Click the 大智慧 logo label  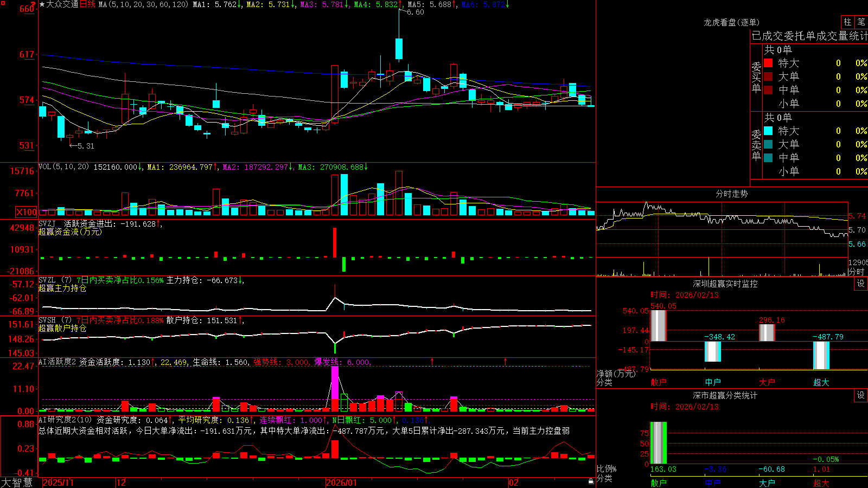point(17,483)
